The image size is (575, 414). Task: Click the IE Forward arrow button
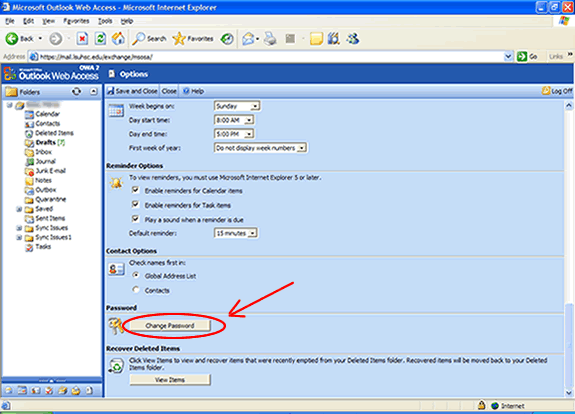pos(56,39)
